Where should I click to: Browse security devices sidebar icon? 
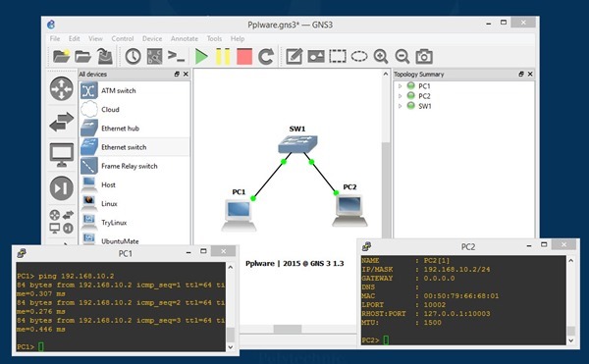tap(62, 188)
